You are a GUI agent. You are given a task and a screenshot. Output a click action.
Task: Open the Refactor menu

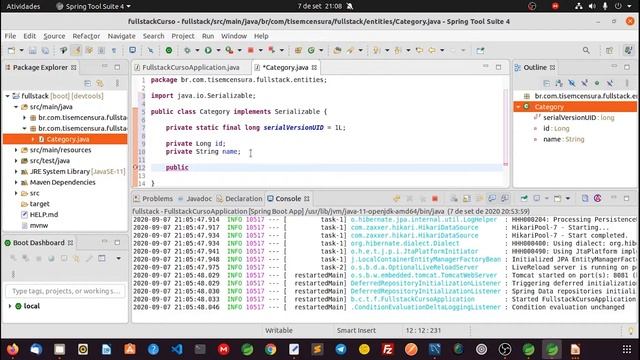pos(86,36)
